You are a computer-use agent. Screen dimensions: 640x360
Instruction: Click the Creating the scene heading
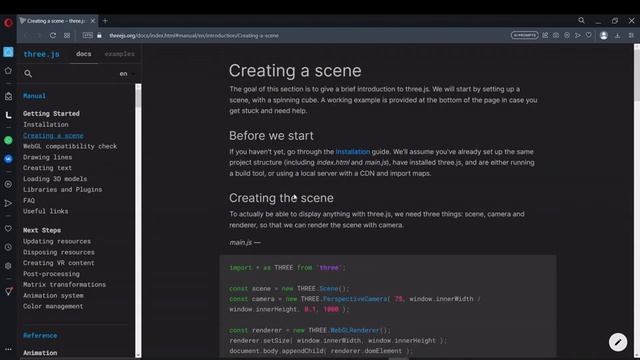[x=281, y=198]
